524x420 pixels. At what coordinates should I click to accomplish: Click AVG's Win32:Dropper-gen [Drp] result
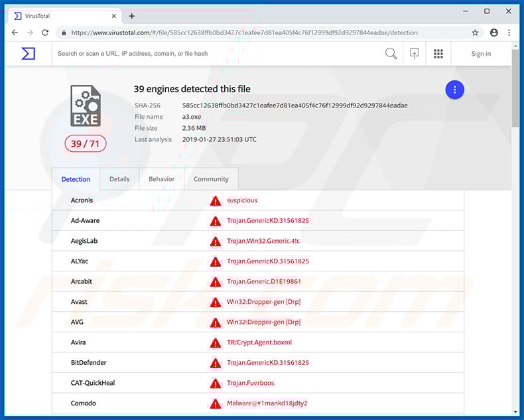pyautogui.click(x=264, y=322)
